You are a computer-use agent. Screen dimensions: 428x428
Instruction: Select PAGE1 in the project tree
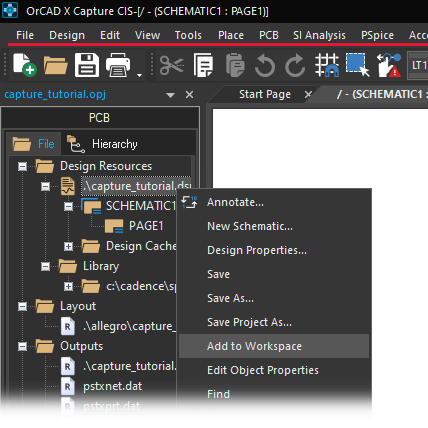click(146, 226)
